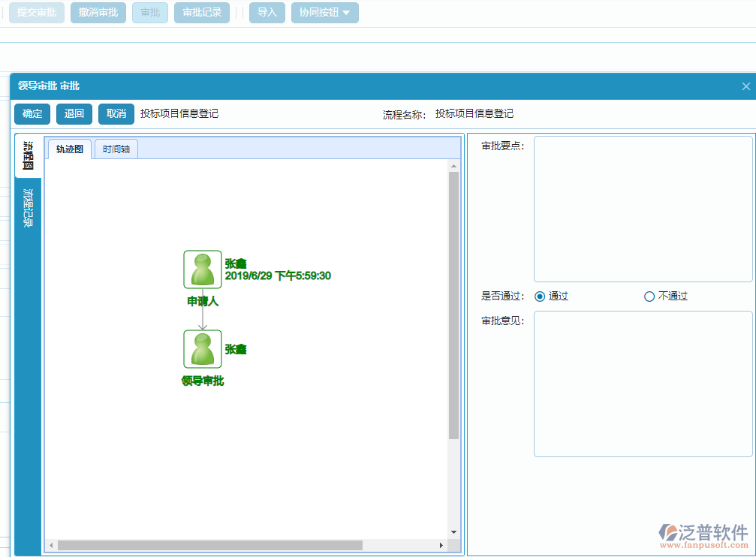The width and height of the screenshot is (756, 557).
Task: Click 撤销审批 on the toolbar
Action: coord(98,12)
